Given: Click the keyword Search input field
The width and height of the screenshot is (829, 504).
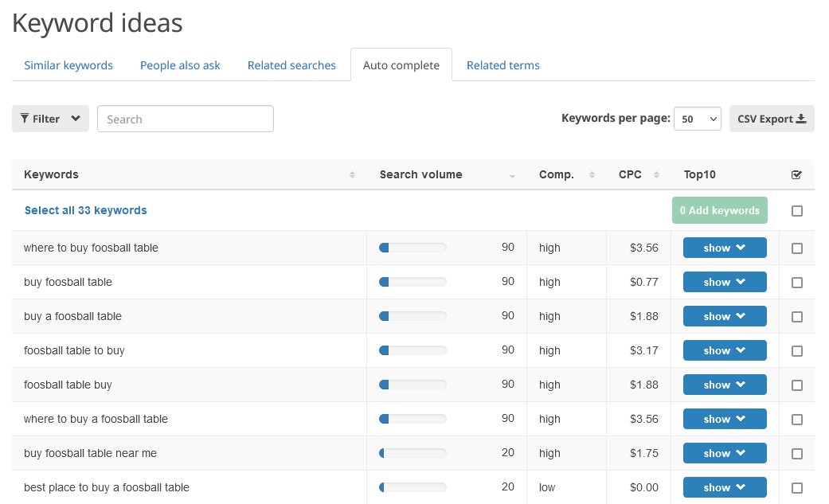Looking at the screenshot, I should (186, 119).
